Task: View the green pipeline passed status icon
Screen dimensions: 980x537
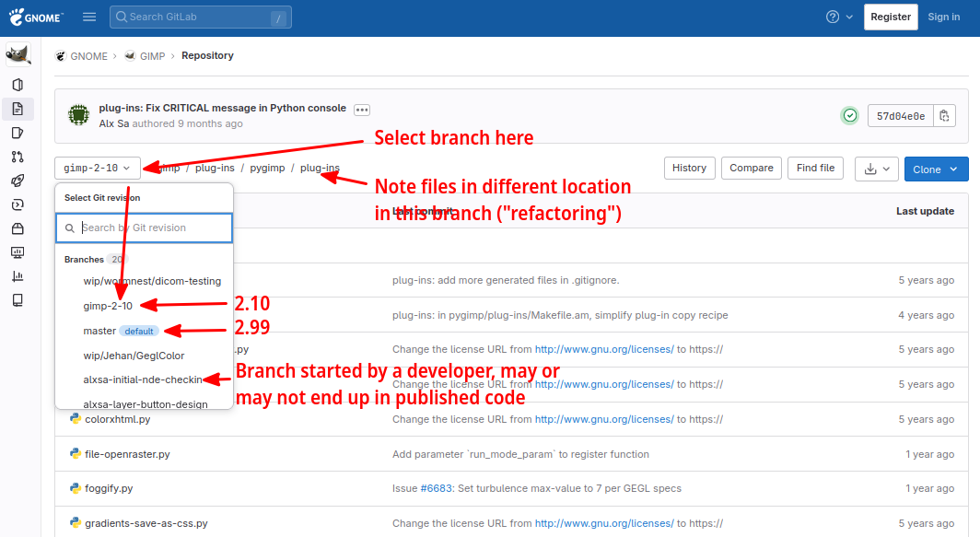Action: [x=850, y=116]
